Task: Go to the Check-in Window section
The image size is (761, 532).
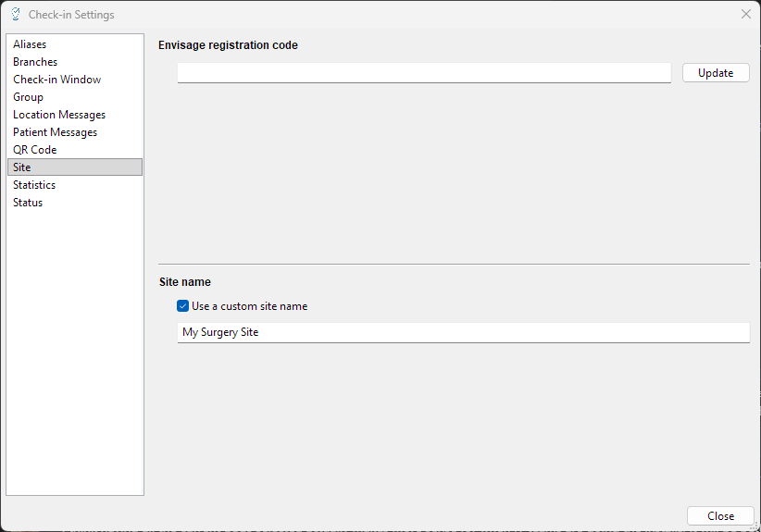Action: click(x=56, y=80)
